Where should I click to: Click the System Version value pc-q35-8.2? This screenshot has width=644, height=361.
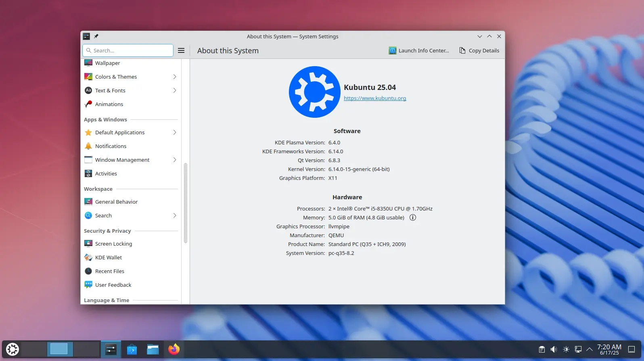click(341, 253)
